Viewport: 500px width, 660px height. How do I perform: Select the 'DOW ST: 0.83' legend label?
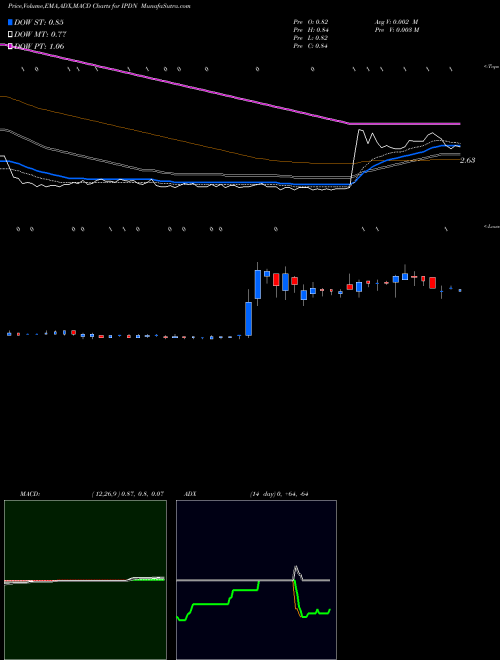coord(39,22)
